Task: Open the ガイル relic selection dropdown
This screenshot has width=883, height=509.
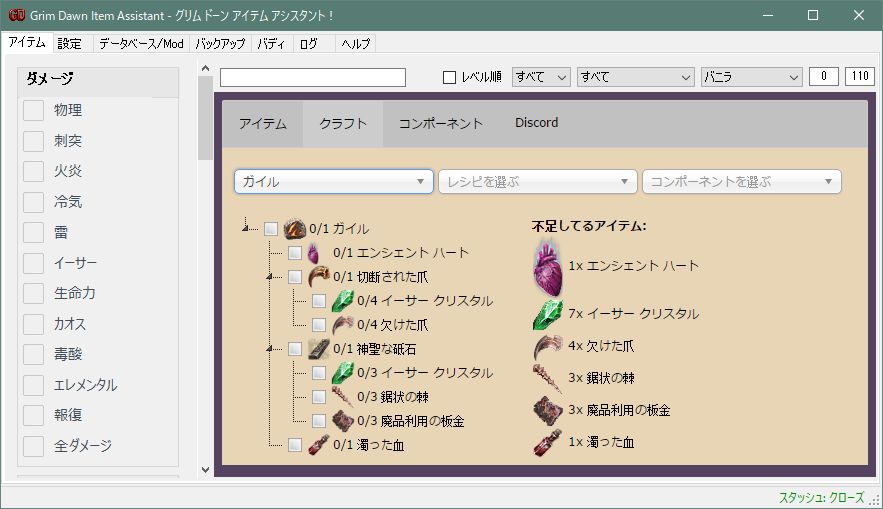Action: click(333, 182)
